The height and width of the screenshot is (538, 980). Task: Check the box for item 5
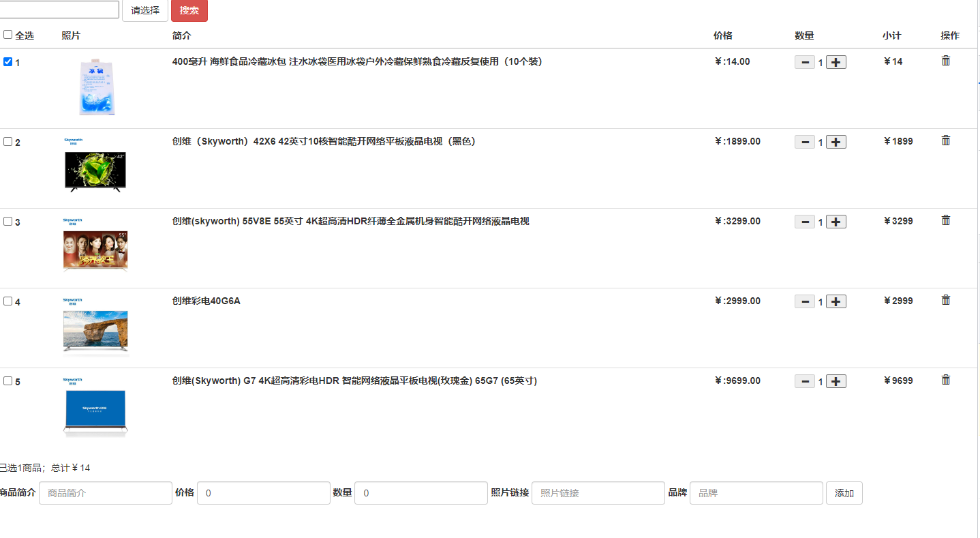coord(8,381)
